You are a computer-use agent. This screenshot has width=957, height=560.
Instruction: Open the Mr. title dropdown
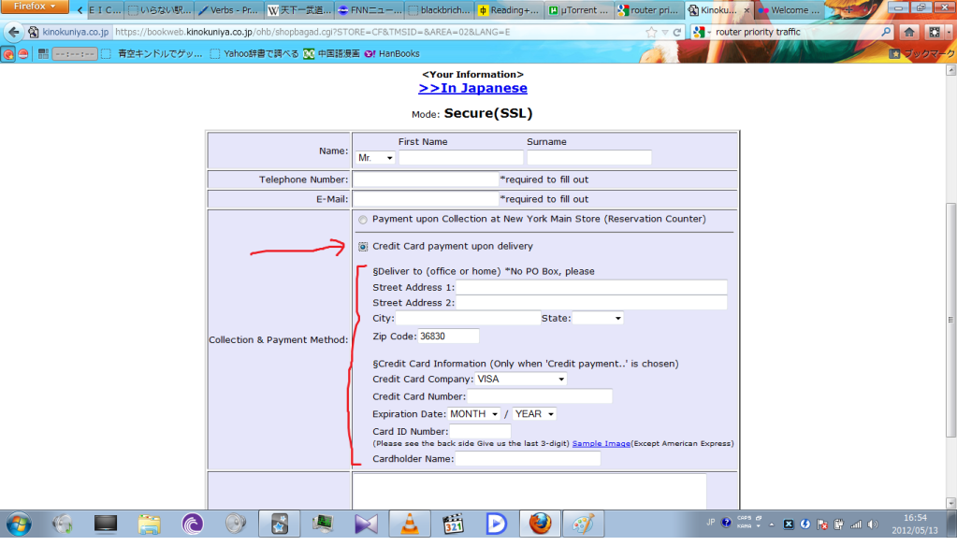click(375, 158)
